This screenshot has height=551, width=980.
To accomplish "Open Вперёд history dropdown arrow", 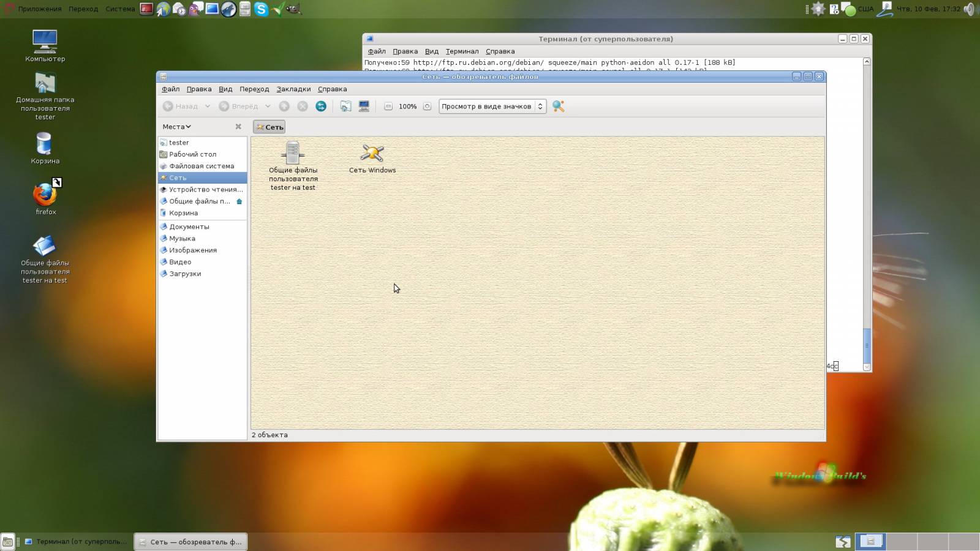I will coord(268,106).
